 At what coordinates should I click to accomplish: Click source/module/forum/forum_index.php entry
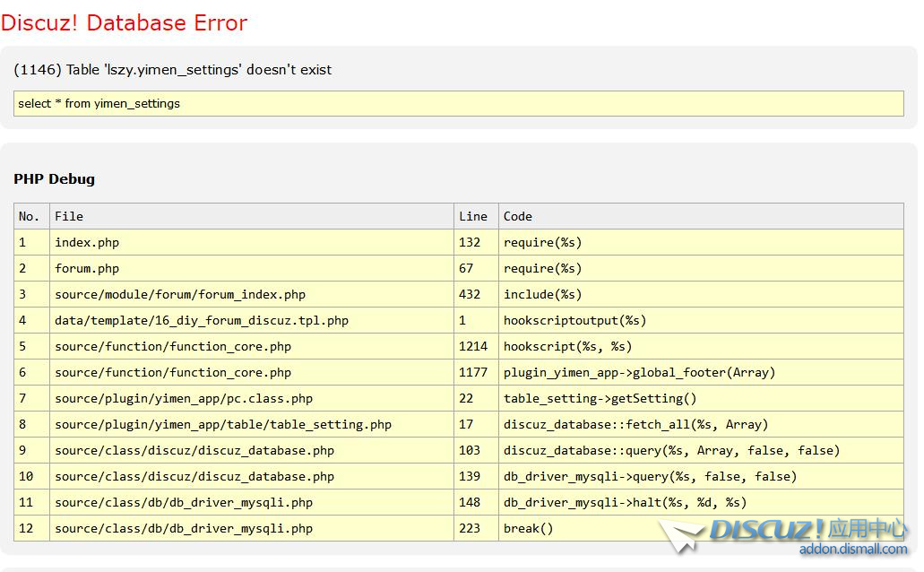pyautogui.click(x=180, y=294)
